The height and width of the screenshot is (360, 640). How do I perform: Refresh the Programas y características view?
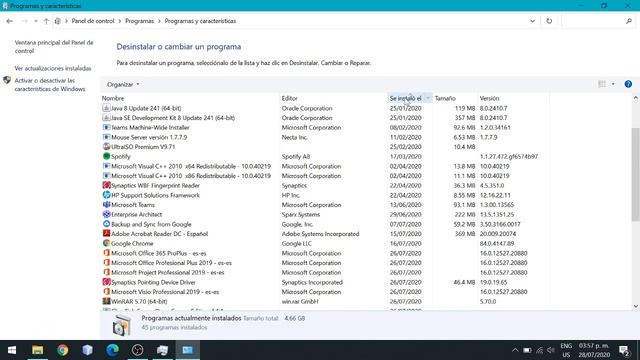(549, 21)
